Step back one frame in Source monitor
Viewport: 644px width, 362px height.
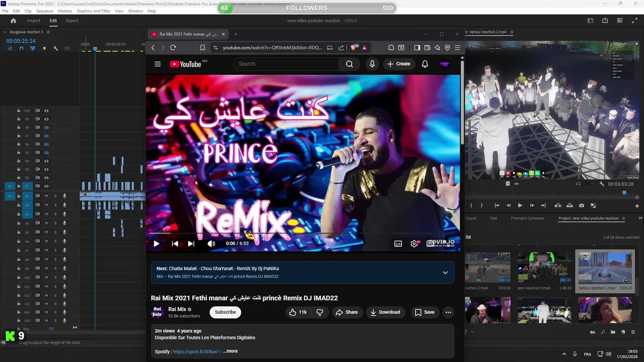pyautogui.click(x=508, y=205)
